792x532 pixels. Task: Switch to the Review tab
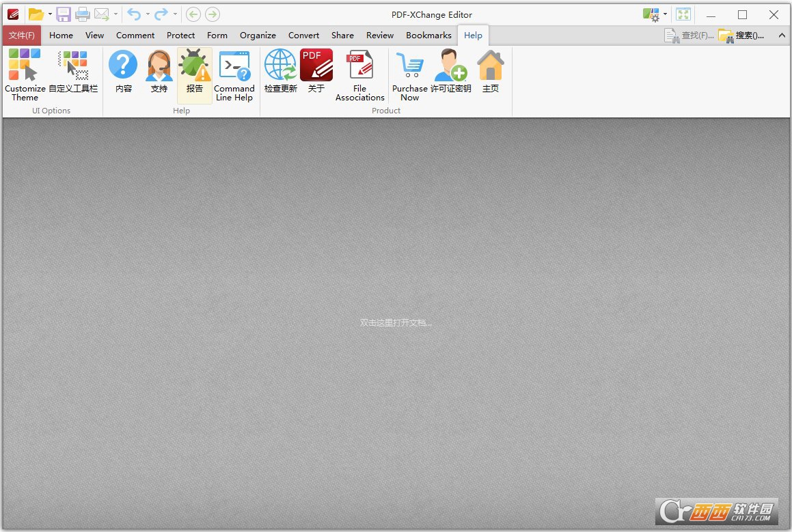380,36
